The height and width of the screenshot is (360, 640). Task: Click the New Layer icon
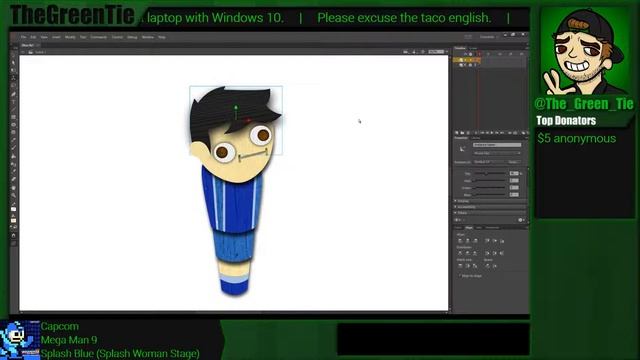[x=457, y=133]
